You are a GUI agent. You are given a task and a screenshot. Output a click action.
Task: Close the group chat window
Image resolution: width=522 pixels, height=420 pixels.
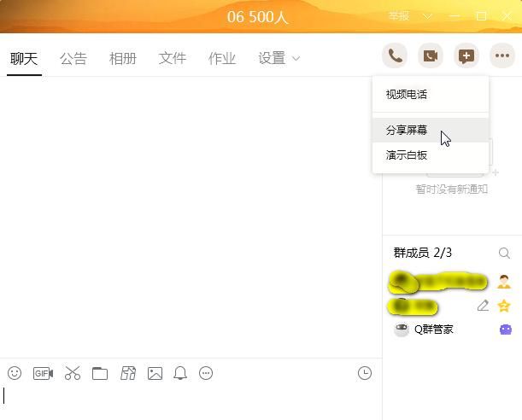(x=507, y=16)
